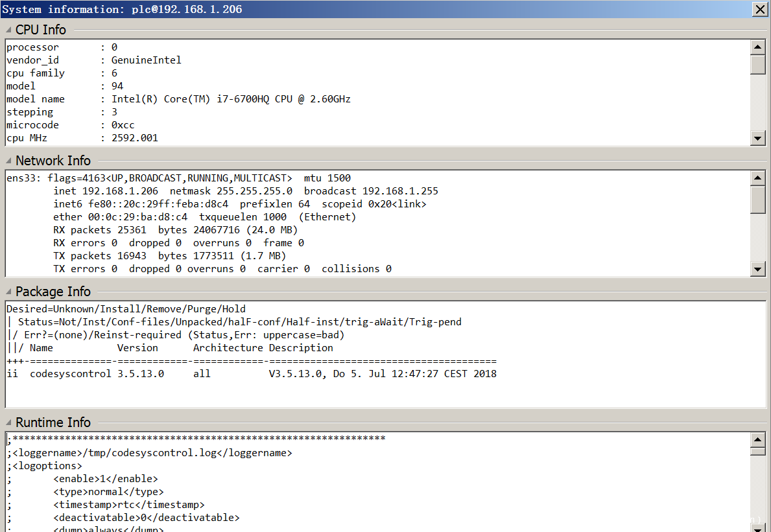
Task: Collapse the Runtime Info section
Action: pos(8,422)
